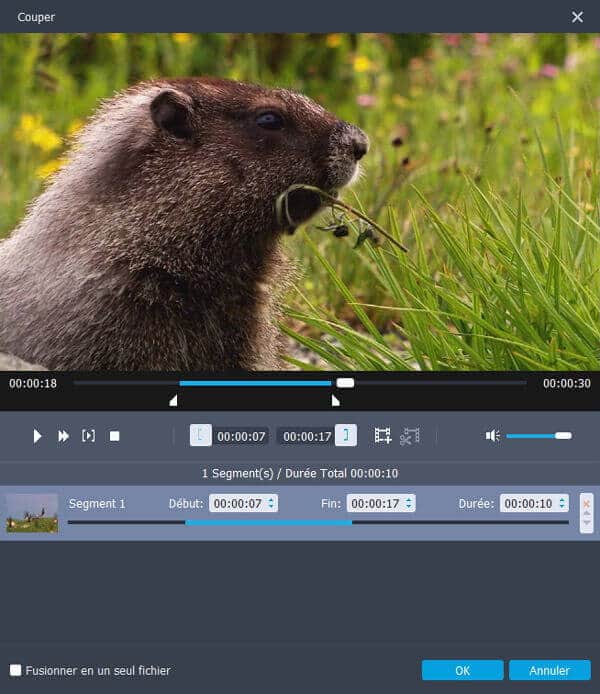Increase the Fin time with its up stepper arrow

408,500
